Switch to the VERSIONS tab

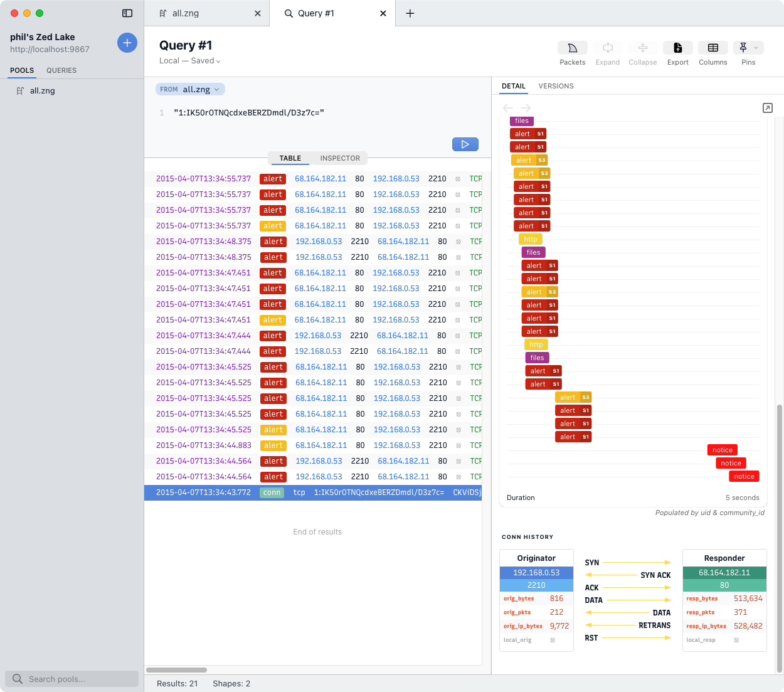click(x=556, y=86)
